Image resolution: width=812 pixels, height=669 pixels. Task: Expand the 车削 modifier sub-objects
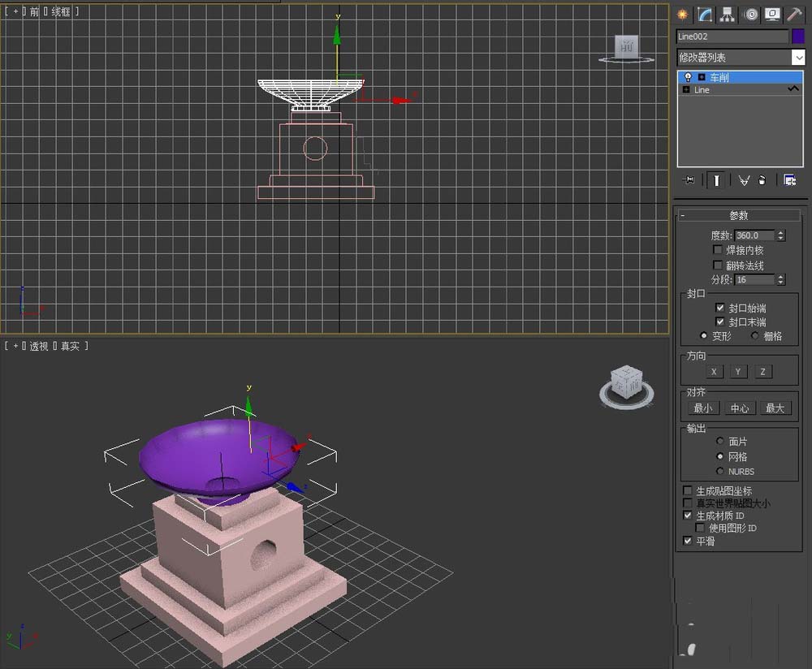[702, 77]
